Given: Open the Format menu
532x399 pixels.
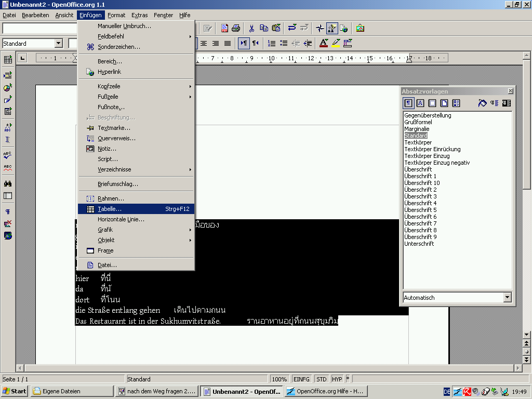Looking at the screenshot, I should (116, 15).
